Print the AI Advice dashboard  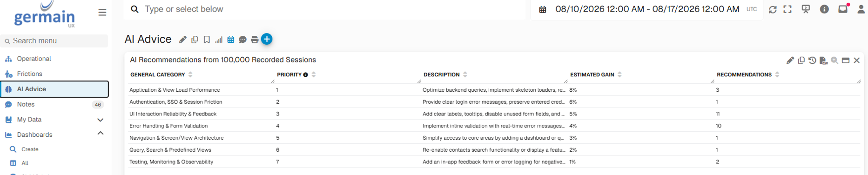pos(255,40)
